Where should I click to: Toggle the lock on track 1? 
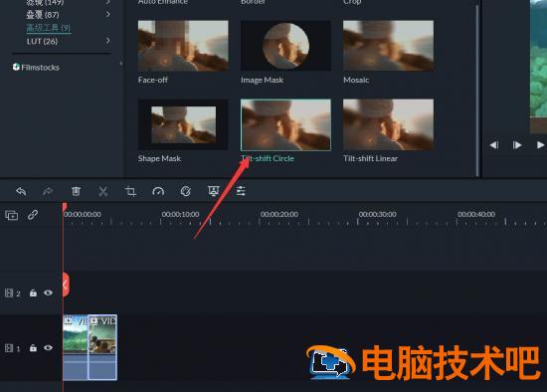[x=33, y=348]
